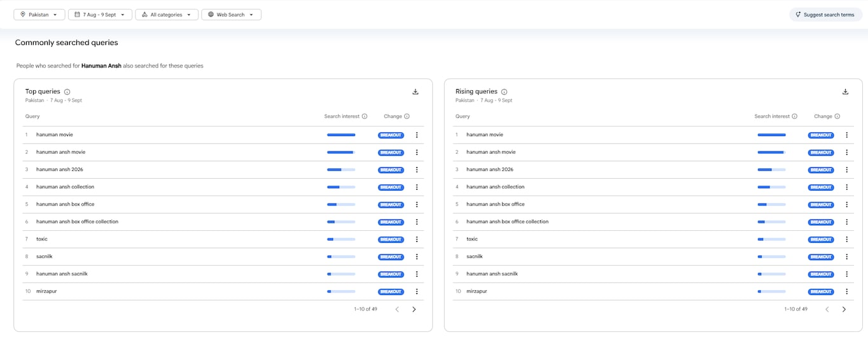This screenshot has height=346, width=868.
Task: Go to next page of Rising queries
Action: [x=844, y=309]
